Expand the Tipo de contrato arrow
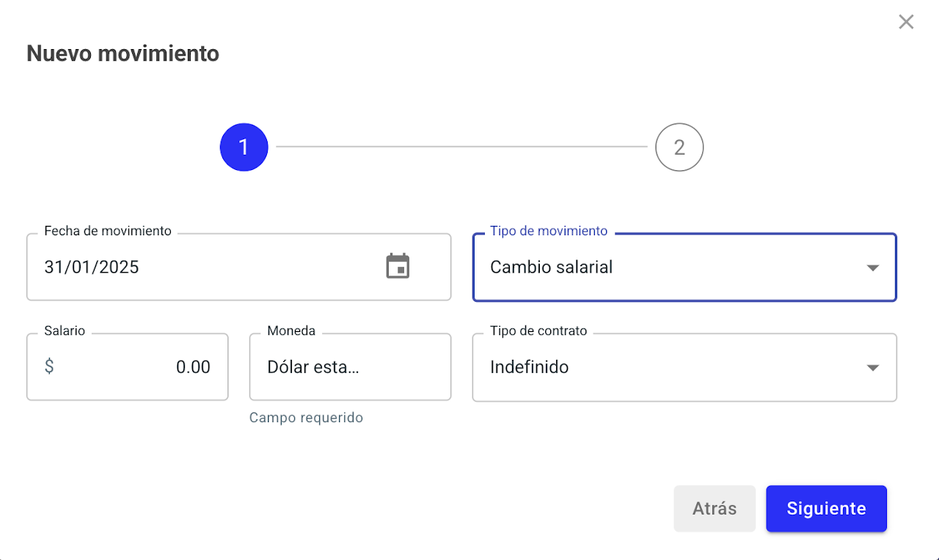Image resolution: width=939 pixels, height=560 pixels. pyautogui.click(x=872, y=367)
